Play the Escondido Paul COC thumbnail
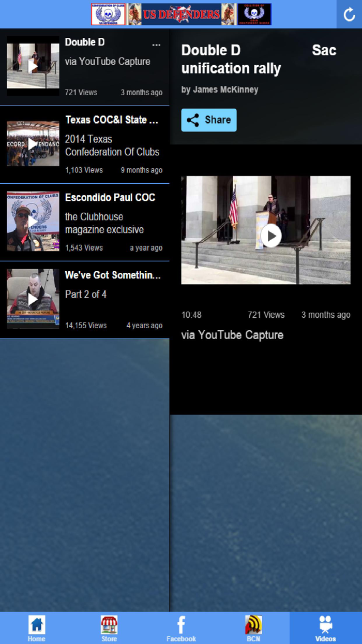 (33, 221)
